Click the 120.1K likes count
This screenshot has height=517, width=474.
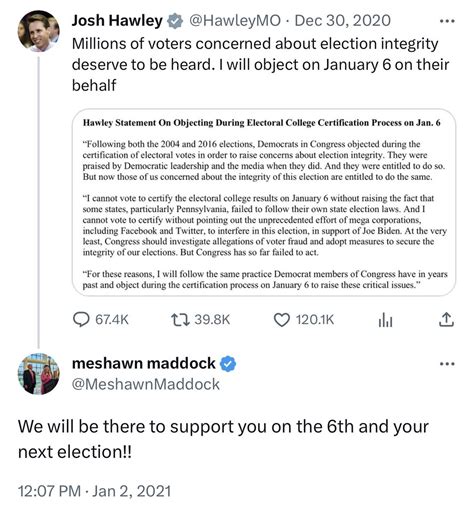point(315,320)
